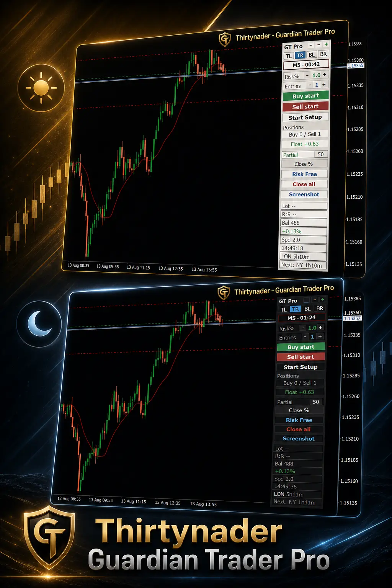The image size is (392, 588).
Task: Decrease Entries in the light panel
Action: [309, 85]
